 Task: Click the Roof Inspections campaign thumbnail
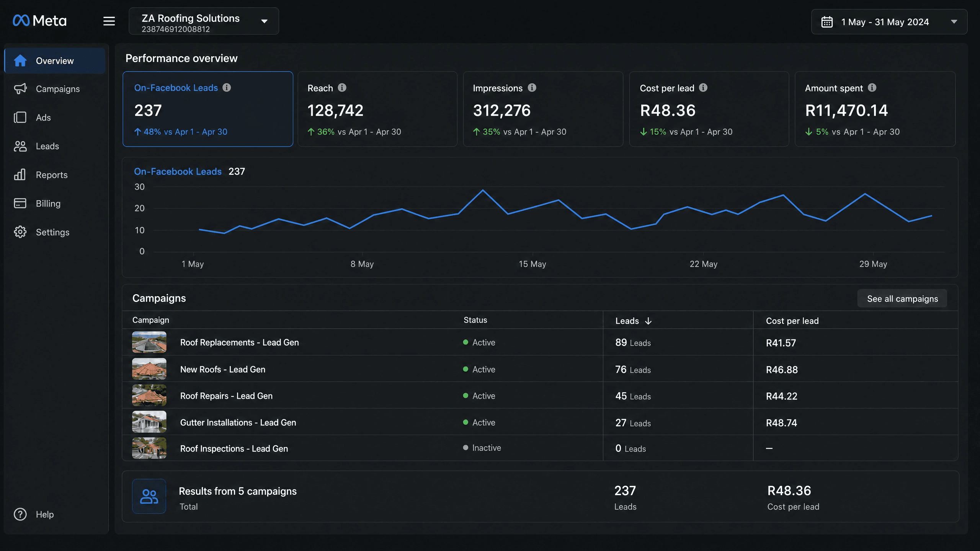click(x=149, y=448)
